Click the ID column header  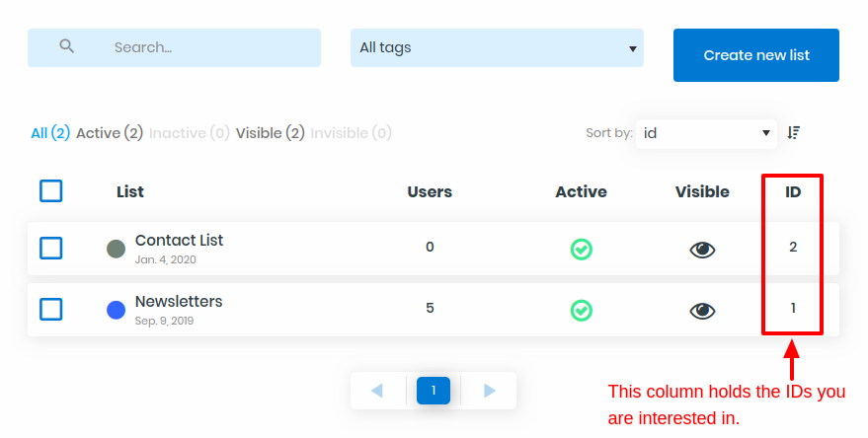pyautogui.click(x=793, y=192)
